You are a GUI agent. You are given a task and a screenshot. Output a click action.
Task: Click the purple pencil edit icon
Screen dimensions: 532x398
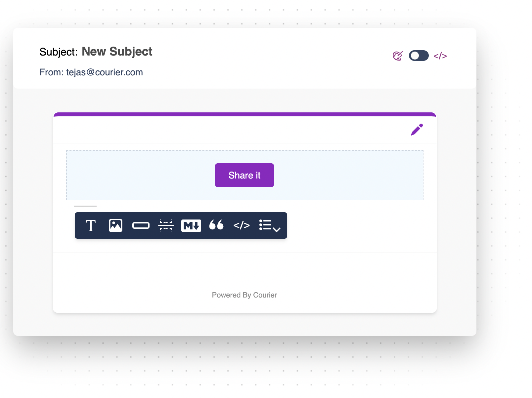click(x=417, y=130)
